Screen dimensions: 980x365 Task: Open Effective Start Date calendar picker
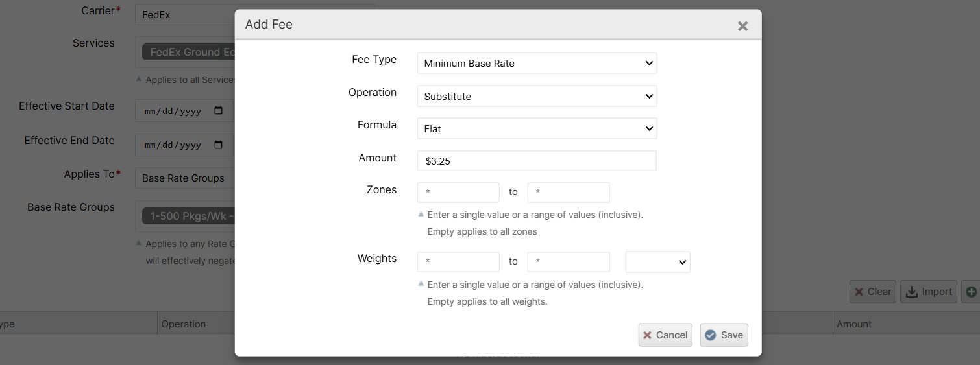(x=219, y=111)
